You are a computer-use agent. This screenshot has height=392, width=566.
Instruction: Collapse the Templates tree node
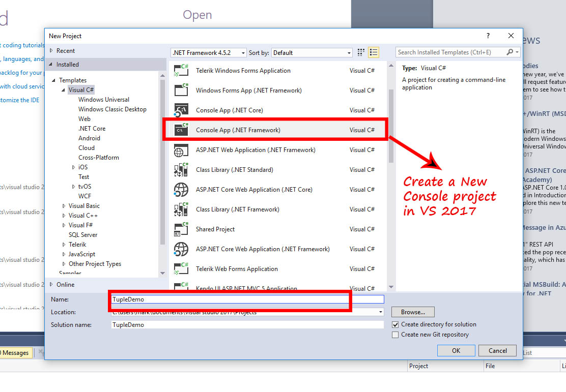tap(53, 80)
